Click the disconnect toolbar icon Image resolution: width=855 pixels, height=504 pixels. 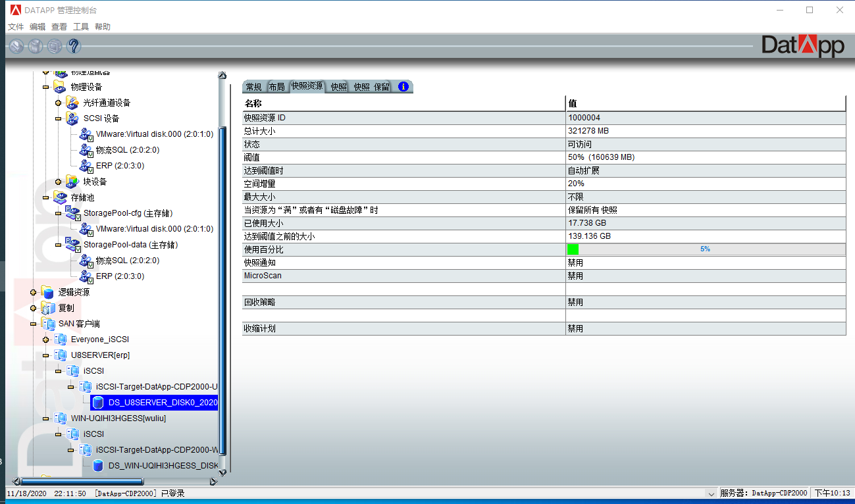click(16, 46)
